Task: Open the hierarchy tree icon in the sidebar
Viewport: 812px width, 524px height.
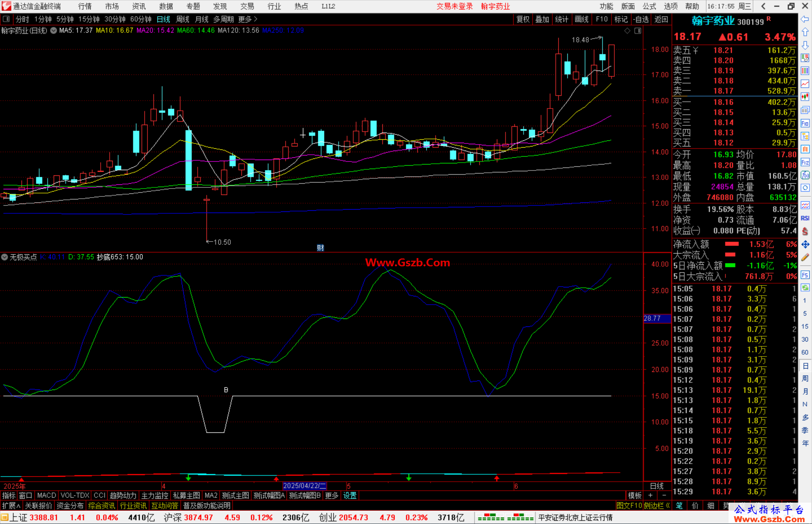Action: click(805, 136)
